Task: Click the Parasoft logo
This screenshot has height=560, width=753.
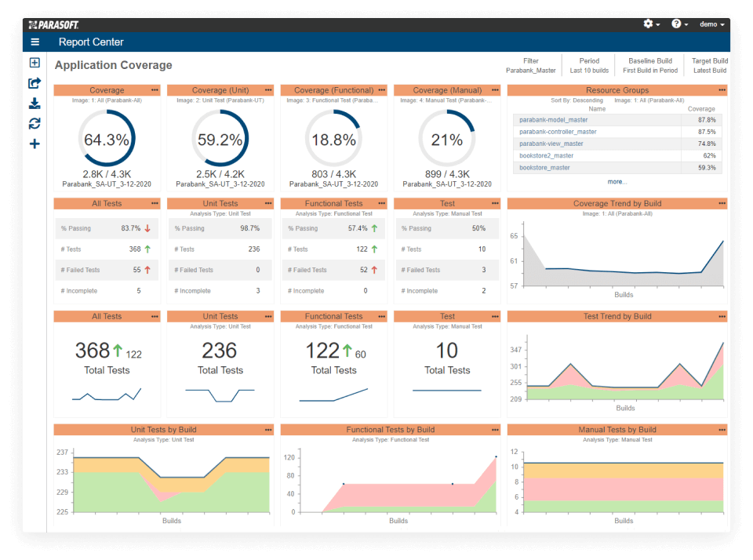Action: 53,25
